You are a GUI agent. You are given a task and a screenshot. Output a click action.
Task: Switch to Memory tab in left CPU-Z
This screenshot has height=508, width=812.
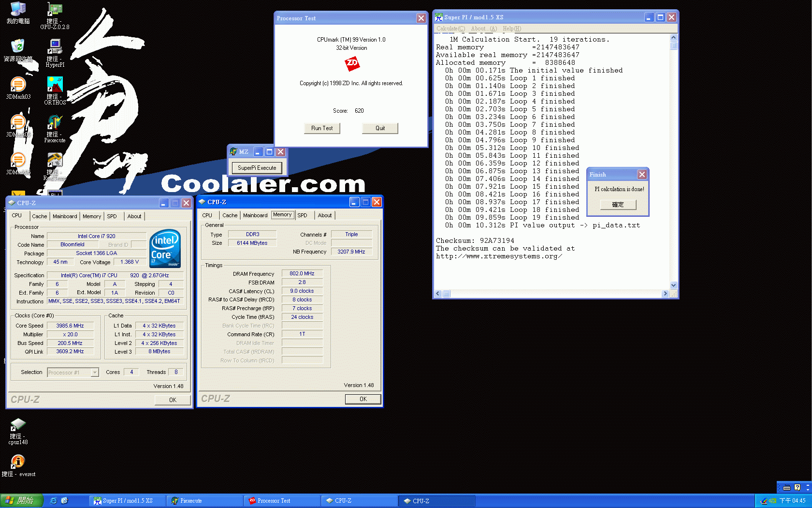(92, 216)
